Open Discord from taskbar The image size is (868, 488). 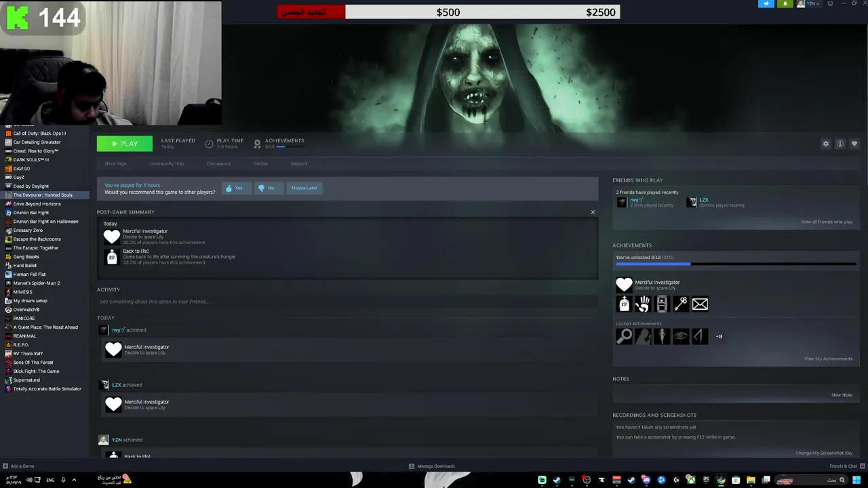point(646,480)
